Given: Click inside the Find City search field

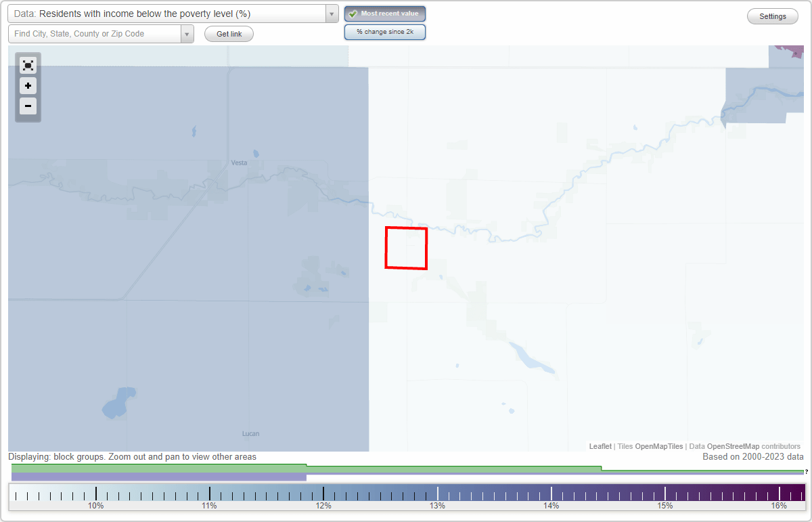Looking at the screenshot, I should tap(95, 33).
